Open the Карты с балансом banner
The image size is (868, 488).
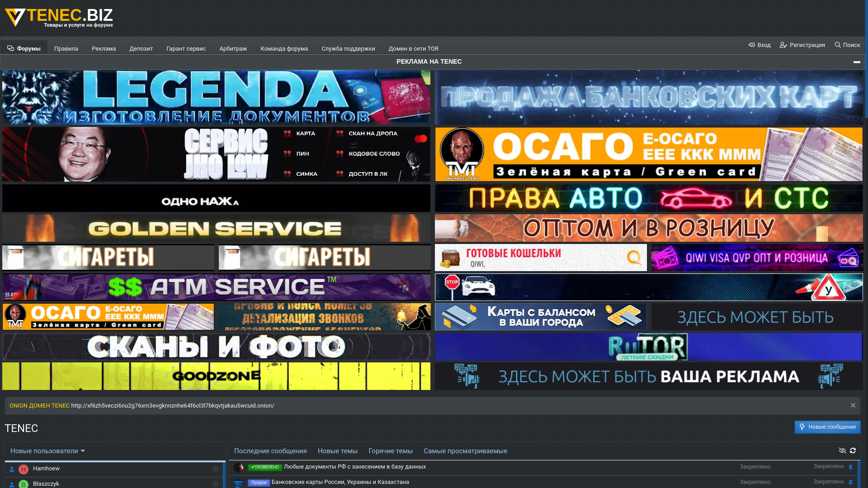541,316
